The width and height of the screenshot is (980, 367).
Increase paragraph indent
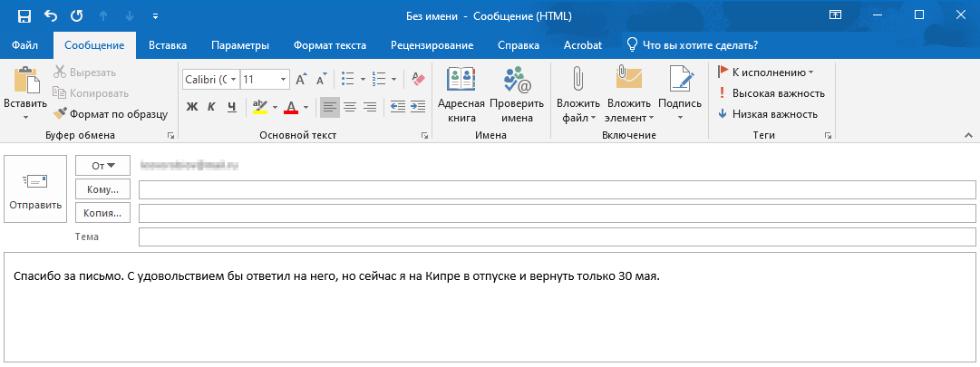(418, 107)
